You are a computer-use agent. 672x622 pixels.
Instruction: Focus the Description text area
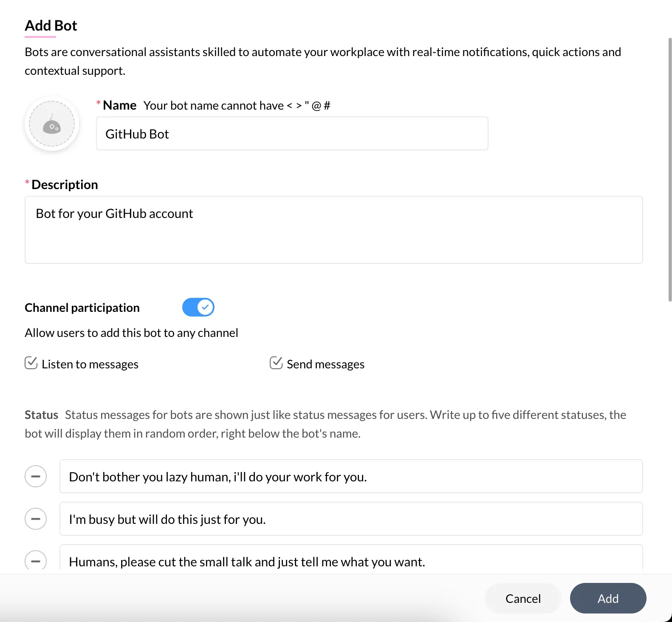(x=333, y=230)
